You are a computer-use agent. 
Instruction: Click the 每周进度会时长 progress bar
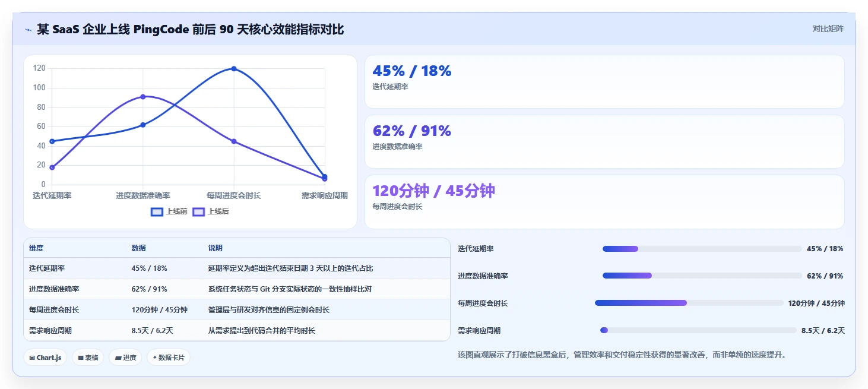[x=689, y=303]
